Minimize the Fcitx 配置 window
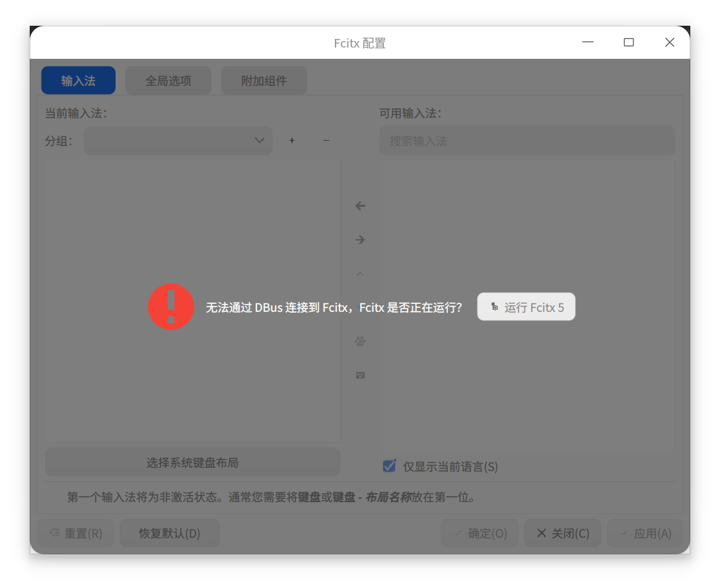 pyautogui.click(x=588, y=42)
